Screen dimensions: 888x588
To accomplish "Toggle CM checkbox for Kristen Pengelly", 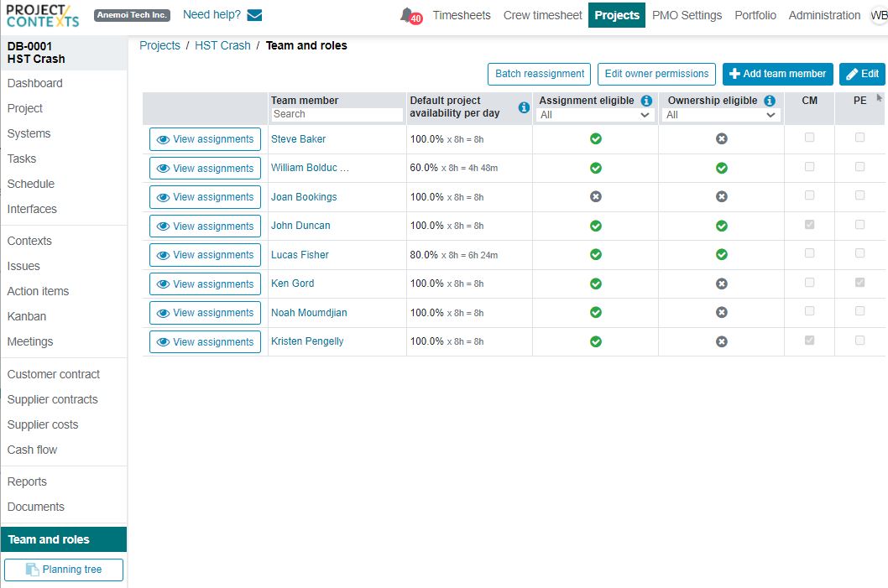I will point(809,340).
